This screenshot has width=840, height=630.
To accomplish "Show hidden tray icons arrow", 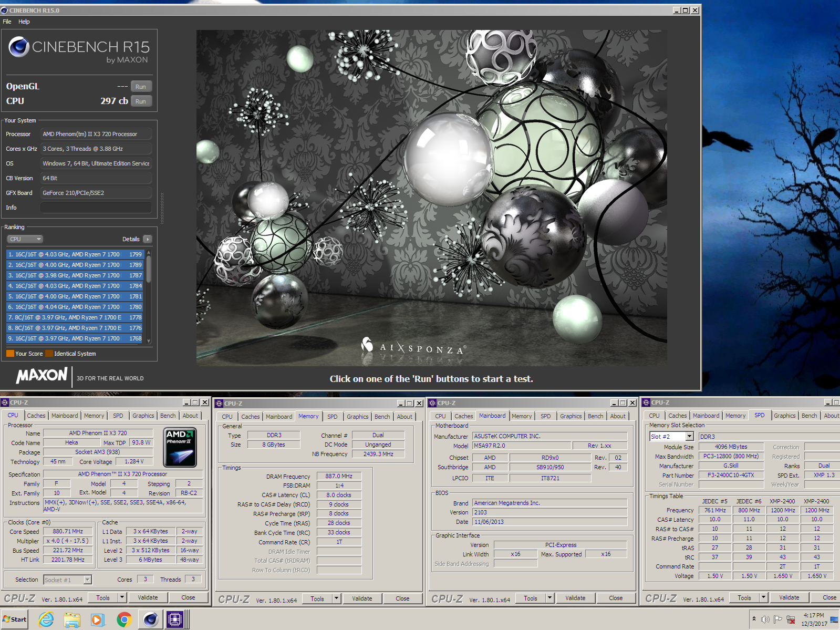I will tap(754, 619).
